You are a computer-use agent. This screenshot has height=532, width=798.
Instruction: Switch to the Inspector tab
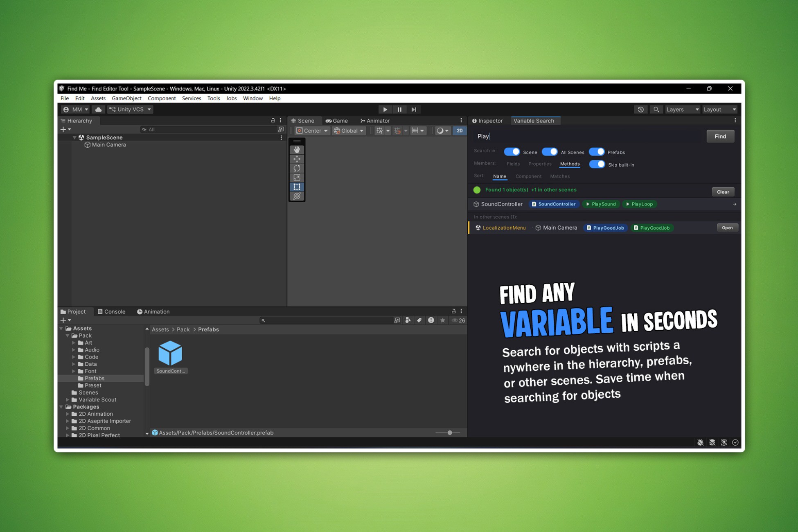pos(487,121)
